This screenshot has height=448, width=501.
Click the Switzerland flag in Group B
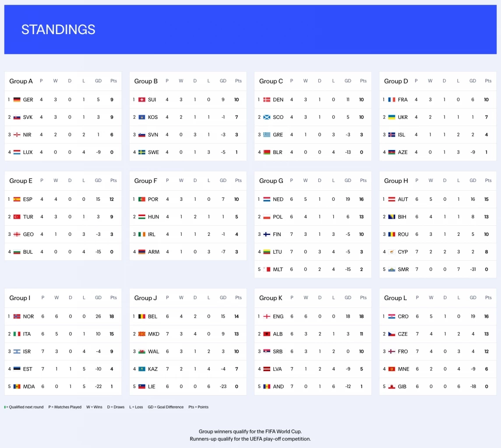(142, 100)
